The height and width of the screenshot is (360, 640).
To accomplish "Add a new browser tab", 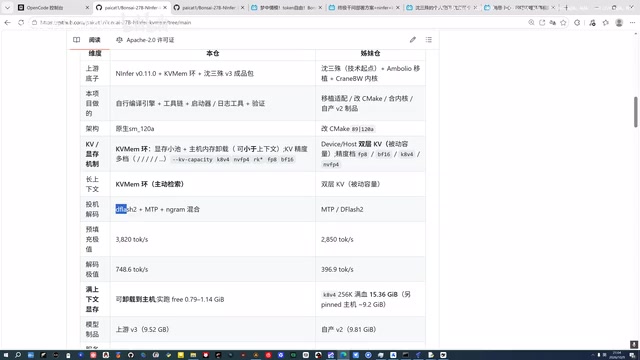I will [566, 7].
